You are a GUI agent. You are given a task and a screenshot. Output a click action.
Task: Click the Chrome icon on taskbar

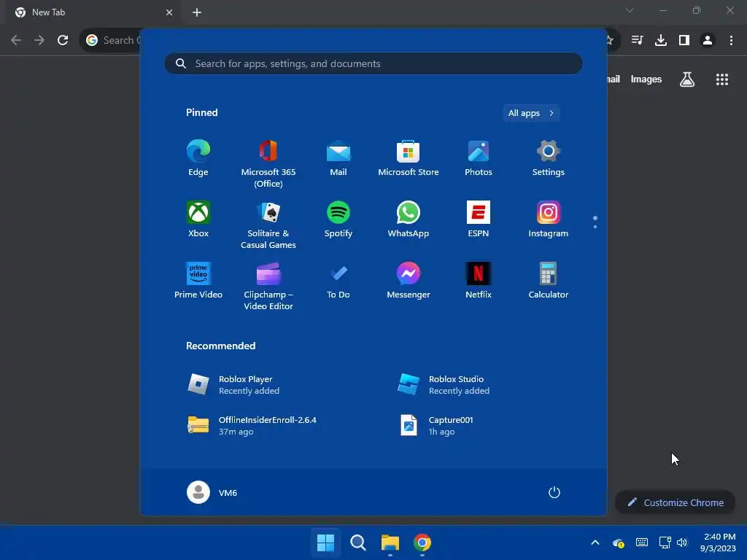(422, 542)
